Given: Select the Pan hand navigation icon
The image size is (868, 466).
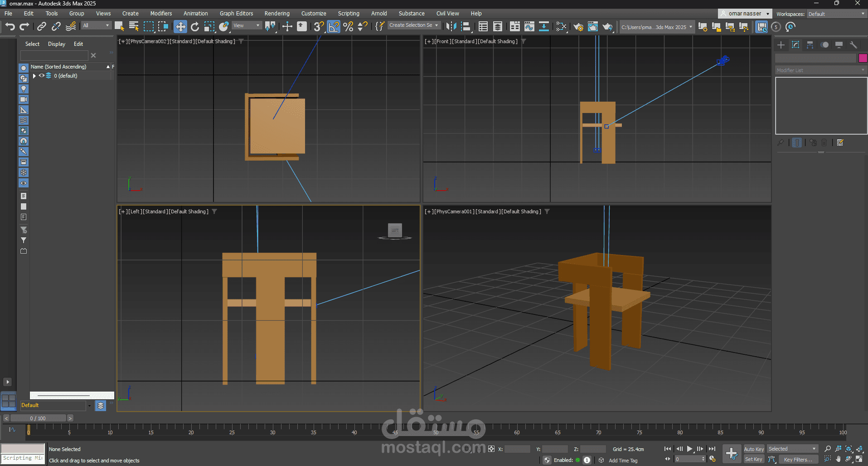Looking at the screenshot, I should (x=838, y=459).
